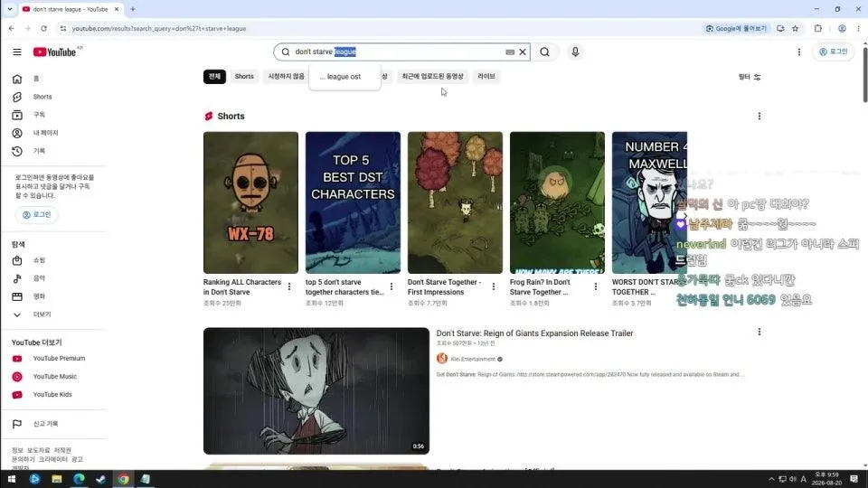Click the 로그인 sign-in button in header
This screenshot has width=868, height=488.
click(x=833, y=52)
